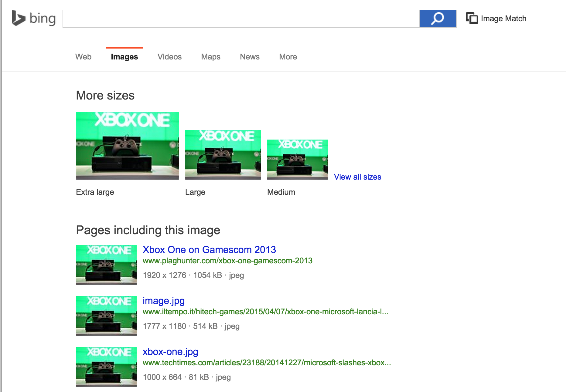Click the Bing logo
The image size is (566, 392).
tap(34, 19)
